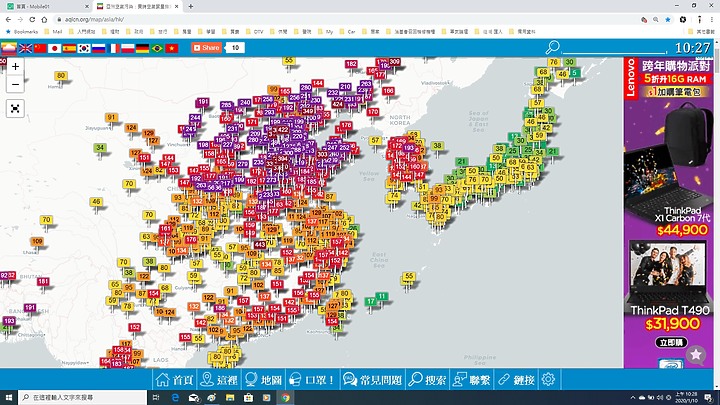Switch language using the UK flag

[25, 48]
